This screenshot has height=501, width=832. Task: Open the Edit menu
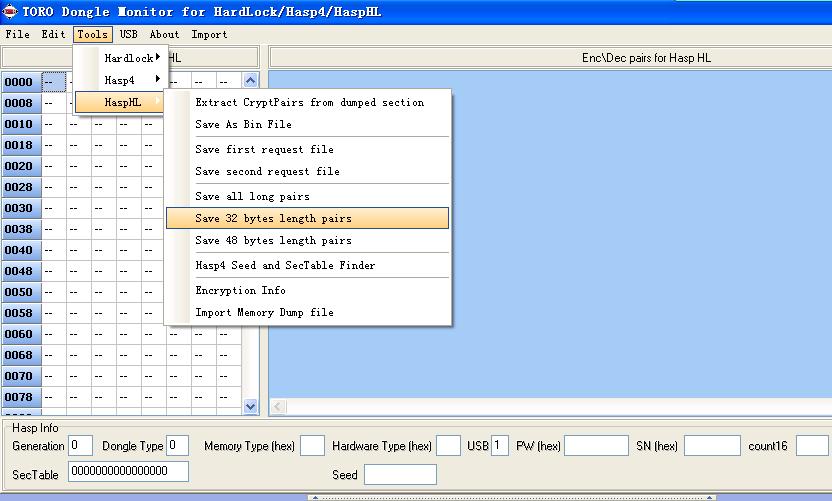coord(53,34)
